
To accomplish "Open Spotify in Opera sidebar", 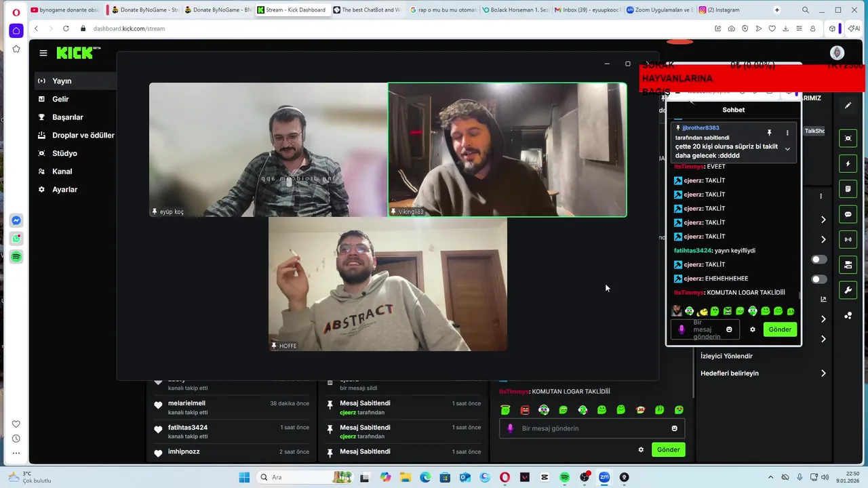I will click(16, 257).
